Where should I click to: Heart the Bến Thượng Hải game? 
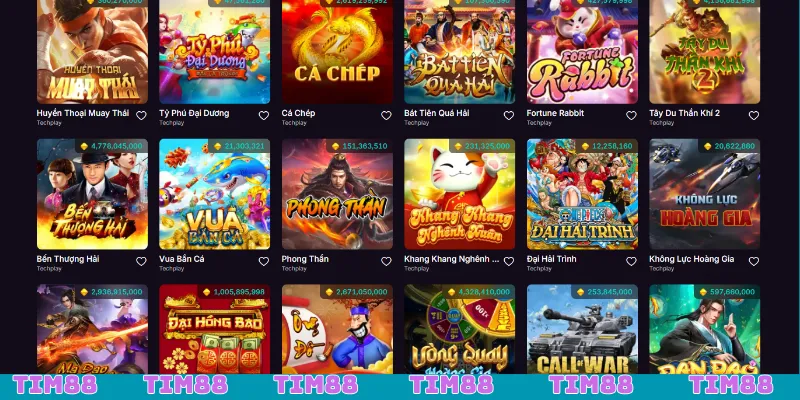point(141,261)
